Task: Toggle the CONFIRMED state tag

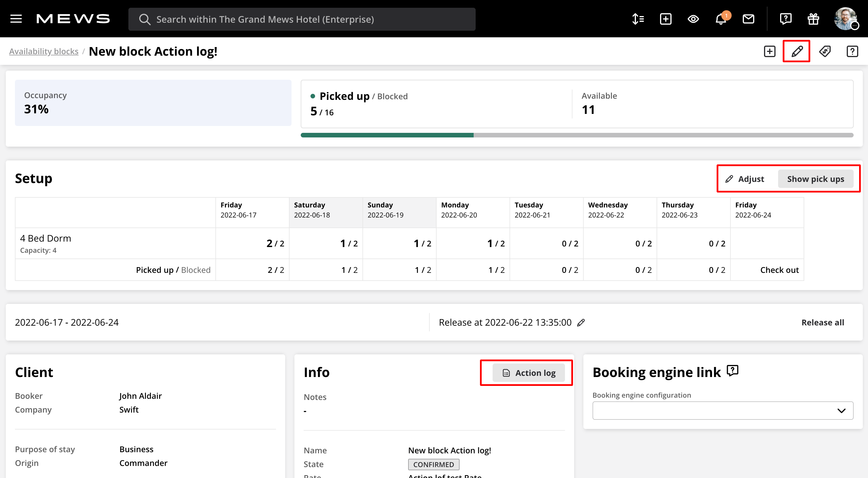Action: point(433,464)
